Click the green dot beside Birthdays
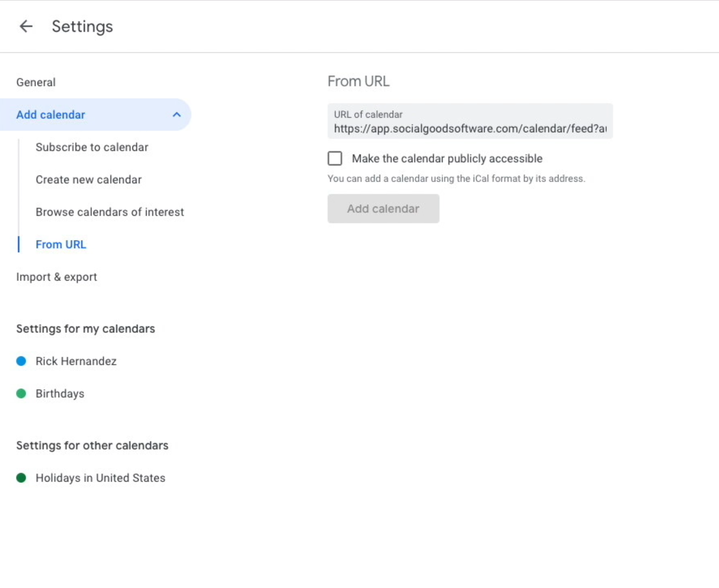This screenshot has width=719, height=588. coord(21,393)
